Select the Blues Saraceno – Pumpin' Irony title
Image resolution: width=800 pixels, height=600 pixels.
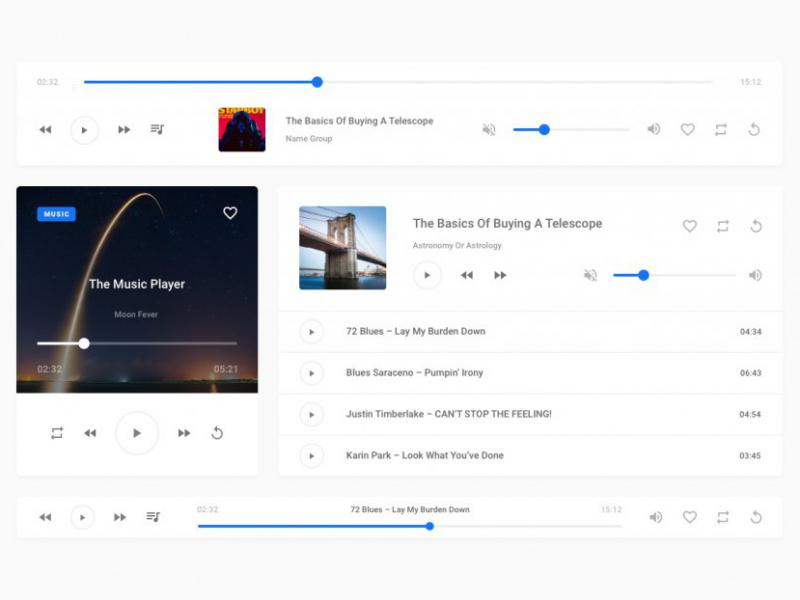tap(414, 372)
